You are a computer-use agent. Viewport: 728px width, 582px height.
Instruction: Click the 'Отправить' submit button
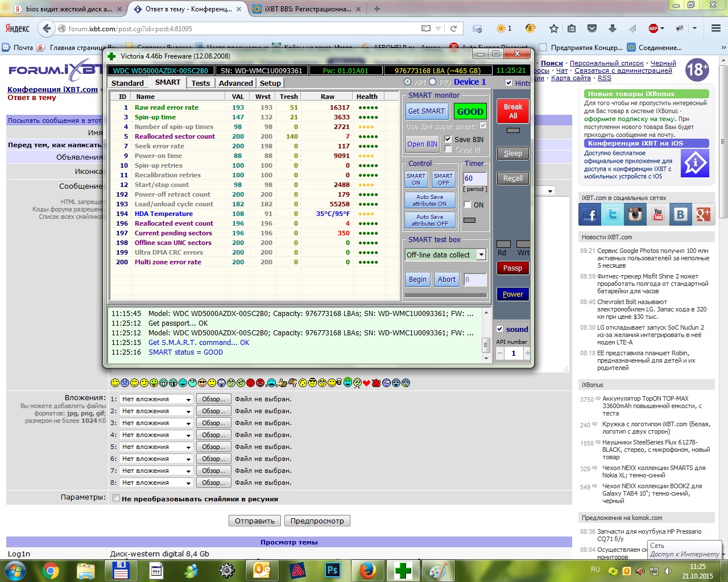point(255,521)
